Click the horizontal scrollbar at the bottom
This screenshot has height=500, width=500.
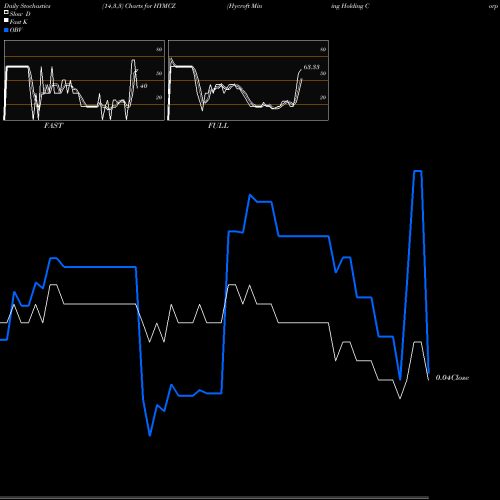point(214,498)
